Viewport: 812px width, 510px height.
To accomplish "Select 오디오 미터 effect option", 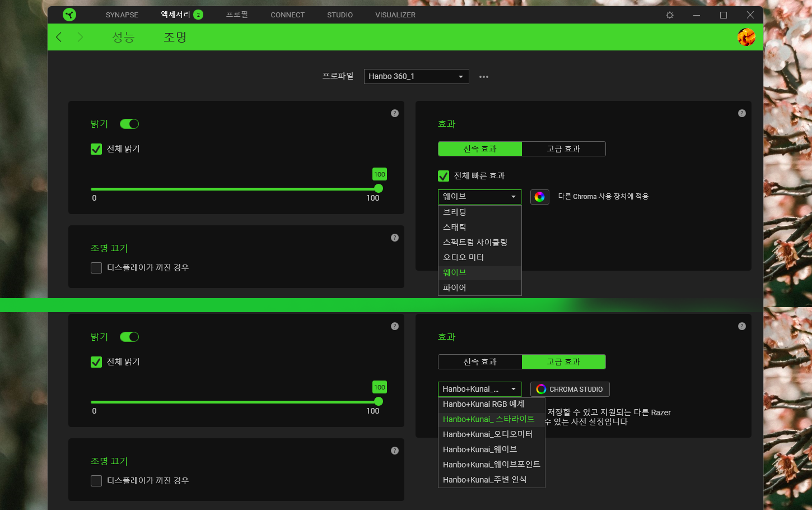I will coord(480,258).
